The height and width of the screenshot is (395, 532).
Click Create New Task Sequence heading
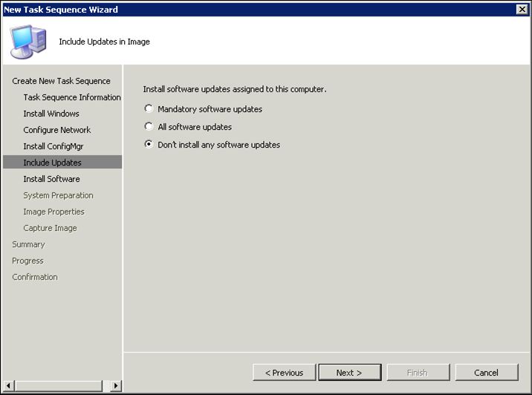click(61, 81)
